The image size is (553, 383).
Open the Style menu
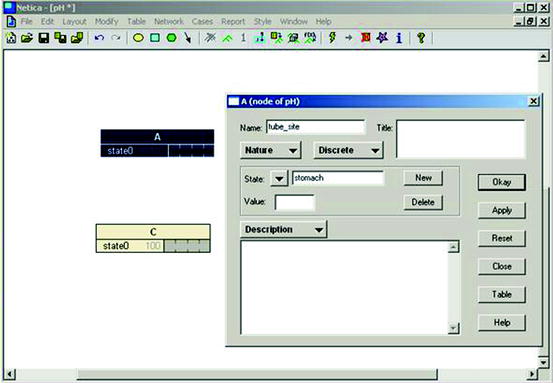263,22
